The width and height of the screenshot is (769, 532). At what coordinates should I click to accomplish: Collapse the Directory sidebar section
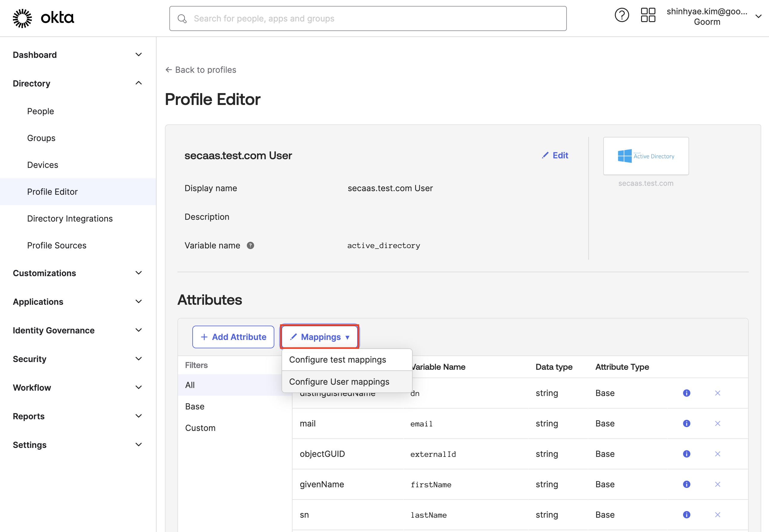point(138,83)
